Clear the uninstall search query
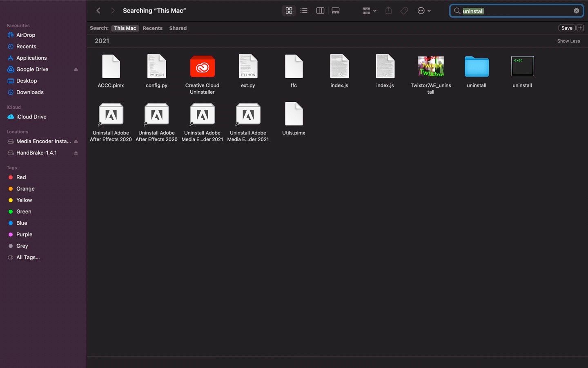The width and height of the screenshot is (588, 368). click(x=576, y=11)
